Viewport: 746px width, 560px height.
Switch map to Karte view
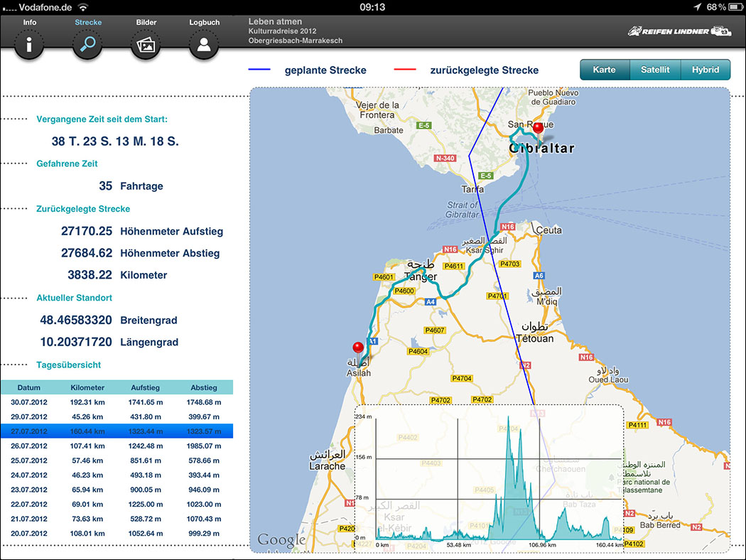[604, 70]
